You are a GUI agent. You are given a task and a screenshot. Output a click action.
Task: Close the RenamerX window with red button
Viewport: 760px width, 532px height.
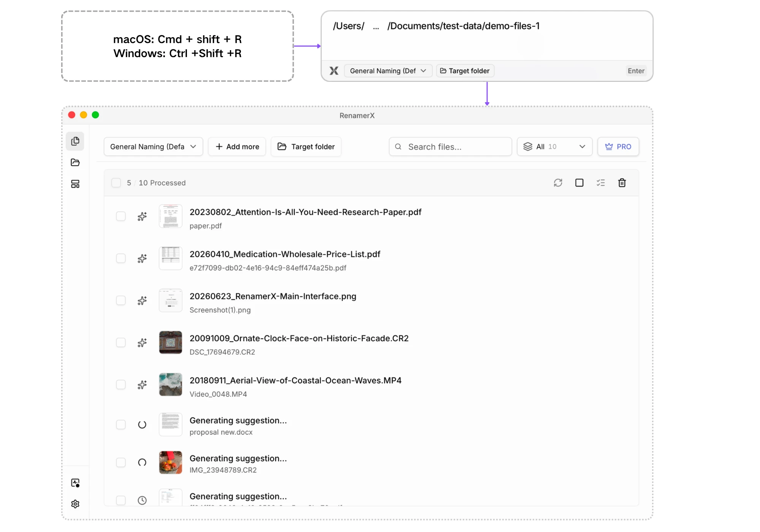coord(71,115)
